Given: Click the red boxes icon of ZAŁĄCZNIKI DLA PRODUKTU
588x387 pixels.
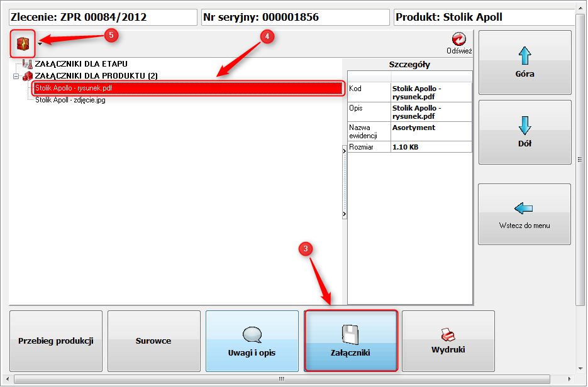Looking at the screenshot, I should [28, 76].
